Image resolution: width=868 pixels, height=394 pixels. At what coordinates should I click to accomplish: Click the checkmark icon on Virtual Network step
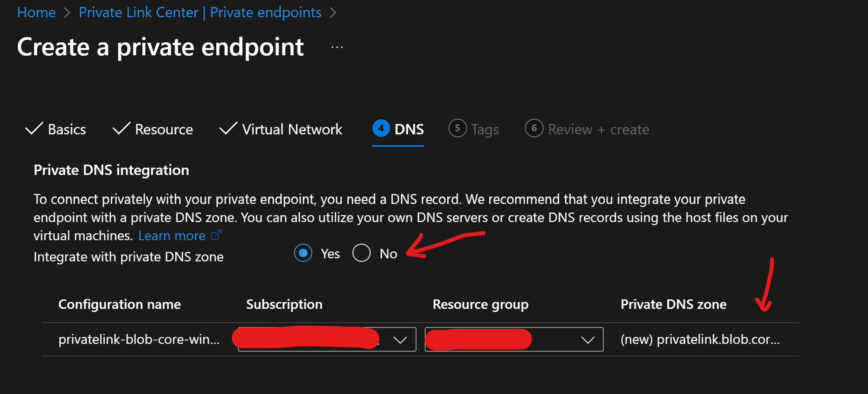click(x=228, y=128)
